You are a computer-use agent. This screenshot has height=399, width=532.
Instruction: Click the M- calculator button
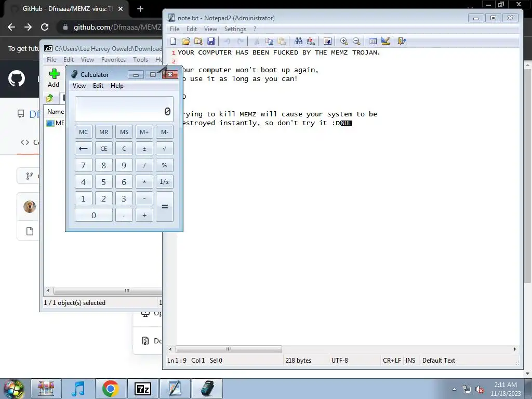[x=165, y=132]
